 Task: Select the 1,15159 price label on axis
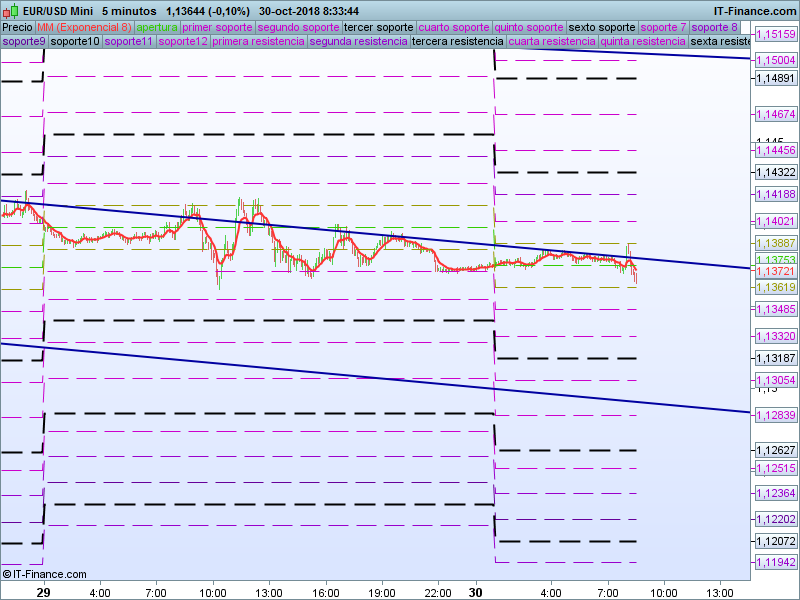click(x=776, y=34)
